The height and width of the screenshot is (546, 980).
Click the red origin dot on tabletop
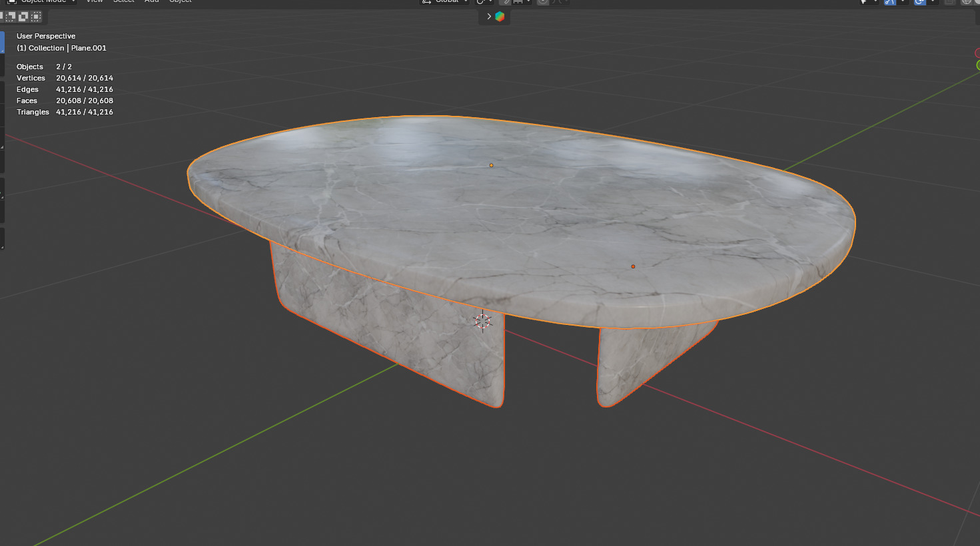click(x=633, y=266)
